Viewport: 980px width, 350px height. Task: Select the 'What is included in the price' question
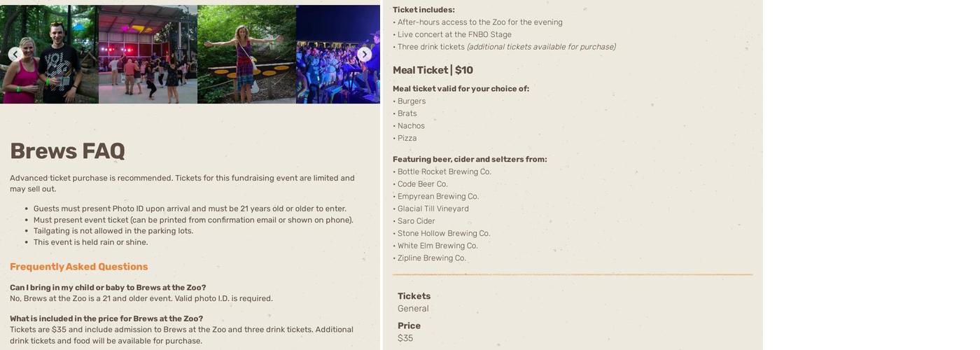(x=106, y=318)
